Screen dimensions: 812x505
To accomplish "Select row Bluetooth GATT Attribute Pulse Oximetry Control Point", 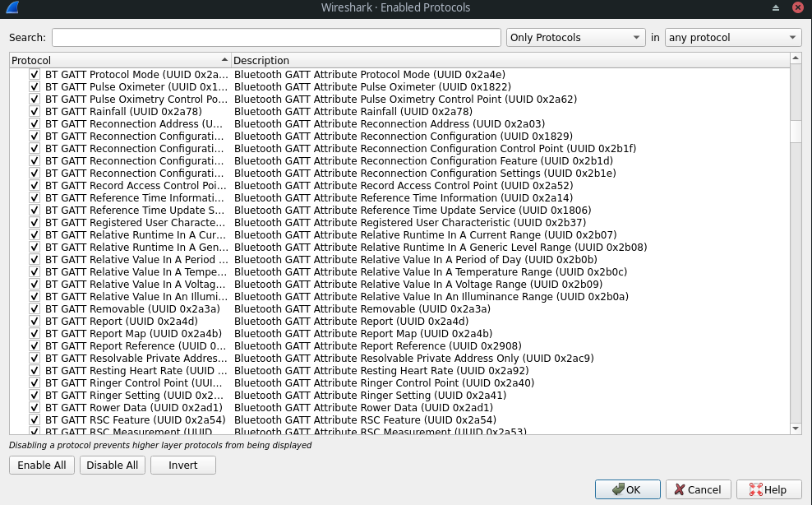I will (405, 99).
